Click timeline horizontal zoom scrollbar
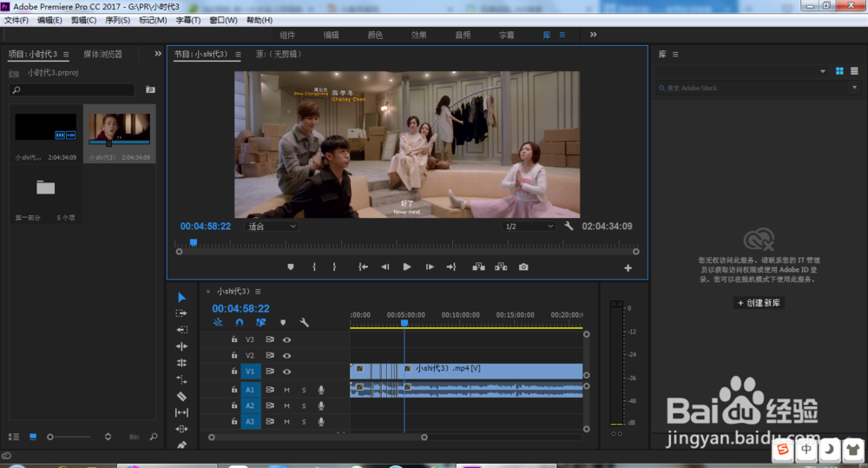Viewport: 868px width, 468px height. tap(318, 437)
